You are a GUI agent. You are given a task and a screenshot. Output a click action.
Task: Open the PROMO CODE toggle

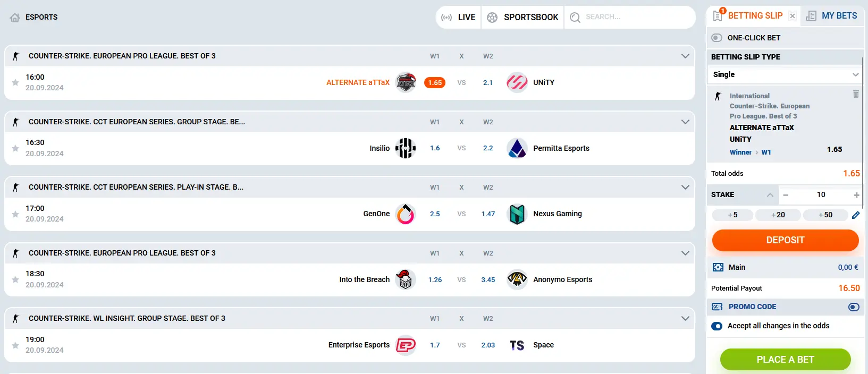tap(854, 307)
